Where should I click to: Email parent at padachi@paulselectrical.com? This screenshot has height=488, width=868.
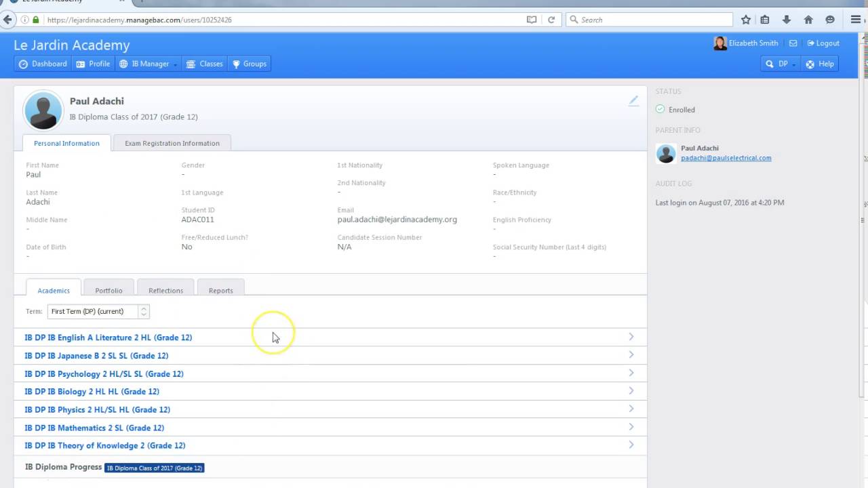726,158
